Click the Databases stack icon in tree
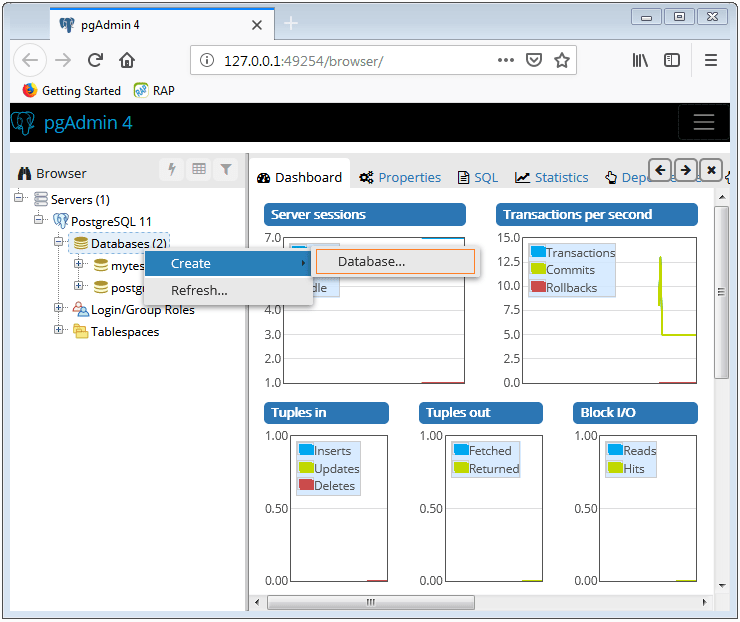 point(81,243)
